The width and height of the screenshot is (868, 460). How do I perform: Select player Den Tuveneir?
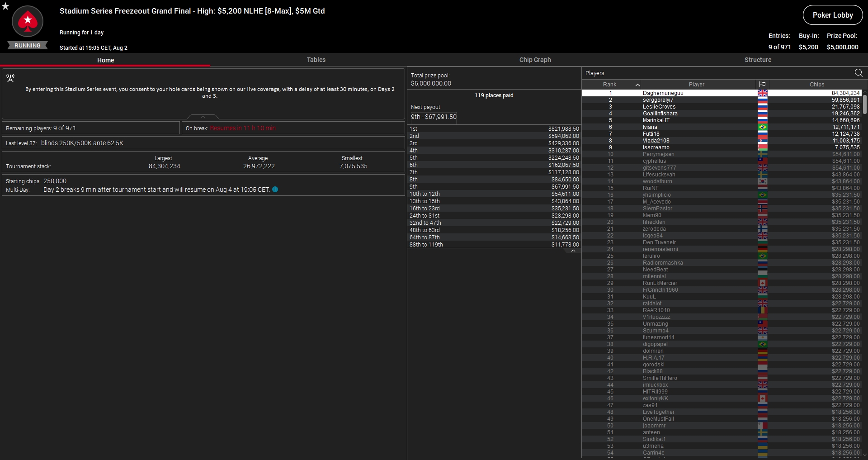tap(722, 242)
